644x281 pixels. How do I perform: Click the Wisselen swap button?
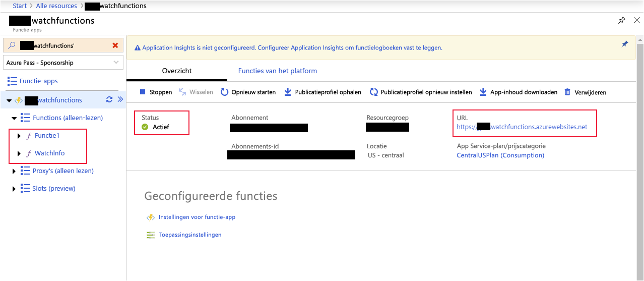click(x=196, y=92)
